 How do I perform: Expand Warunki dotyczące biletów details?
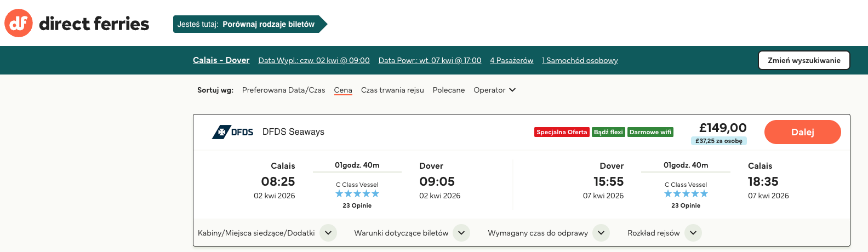point(461,233)
